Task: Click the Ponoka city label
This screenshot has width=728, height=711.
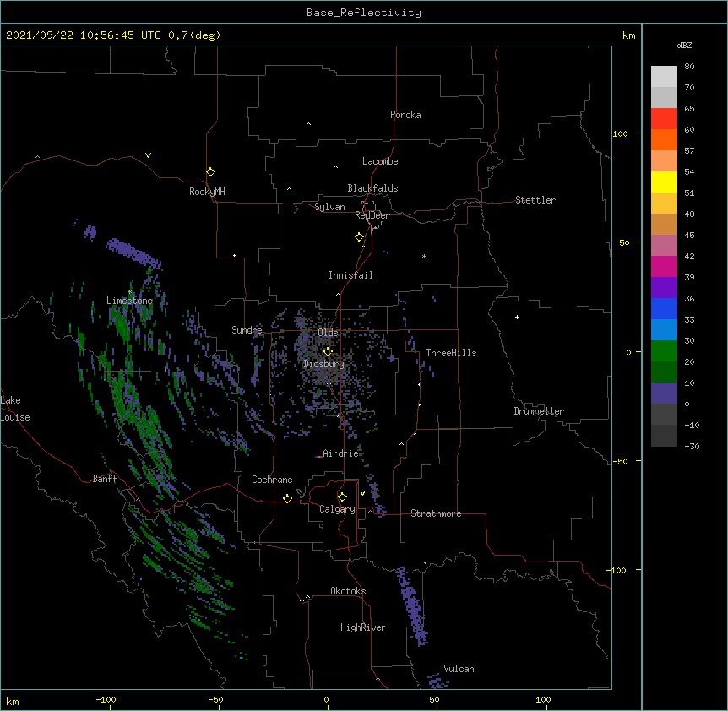Action: pos(405,115)
